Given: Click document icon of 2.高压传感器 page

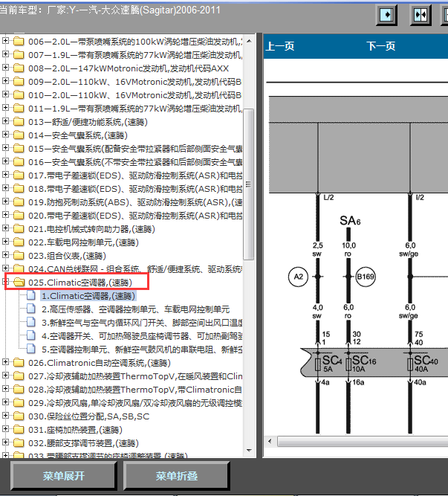Looking at the screenshot, I should point(31,309).
